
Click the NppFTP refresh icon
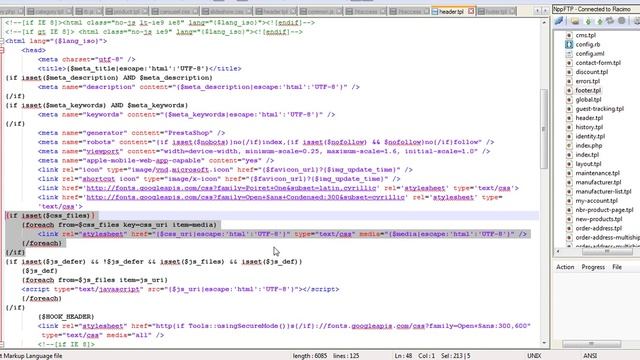[x=610, y=21]
